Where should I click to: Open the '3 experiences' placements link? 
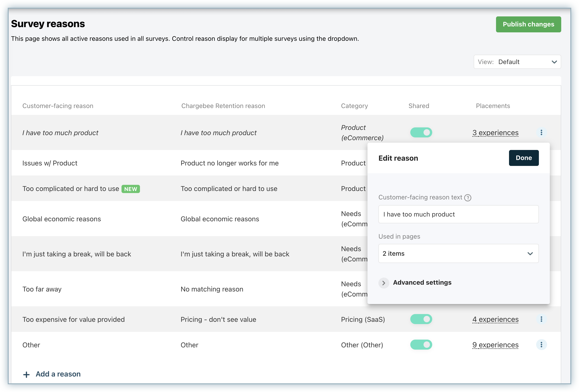click(495, 133)
